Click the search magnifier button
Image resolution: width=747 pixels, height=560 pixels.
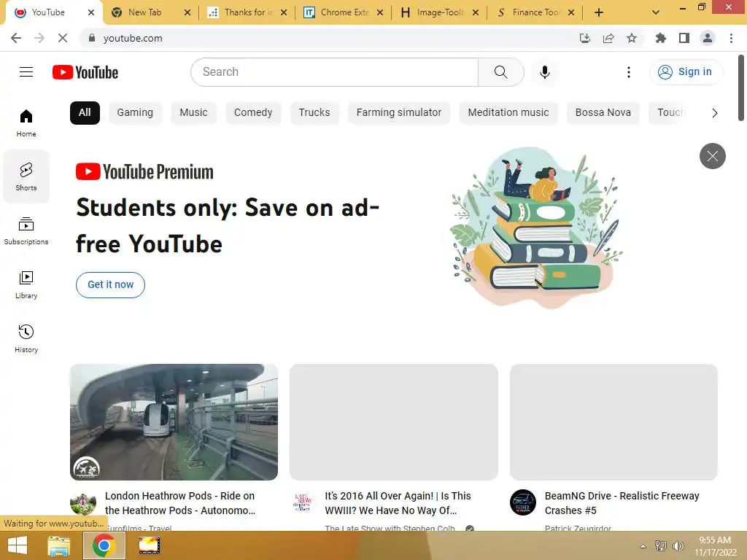(x=500, y=72)
